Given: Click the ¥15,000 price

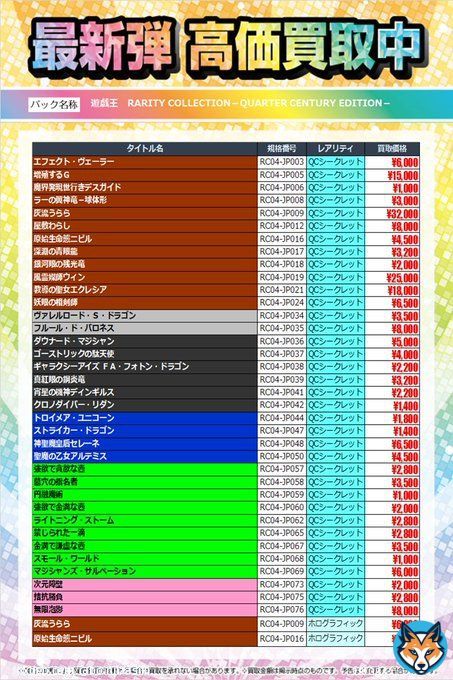Looking at the screenshot, I should (x=403, y=176).
